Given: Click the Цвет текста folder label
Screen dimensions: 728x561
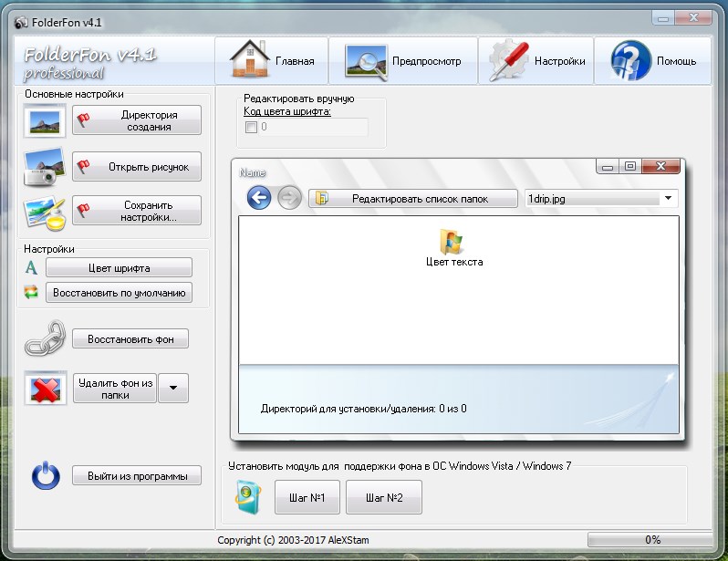Looking at the screenshot, I should click(454, 262).
